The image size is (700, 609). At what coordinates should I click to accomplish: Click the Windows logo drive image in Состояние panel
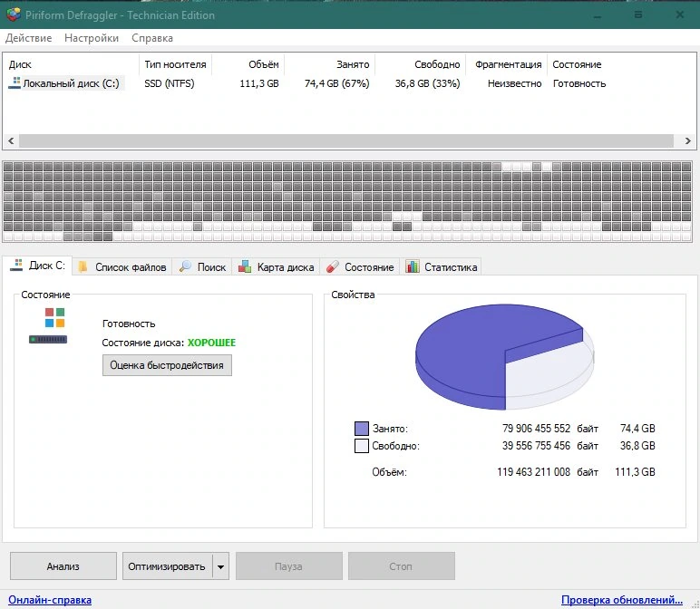click(49, 325)
